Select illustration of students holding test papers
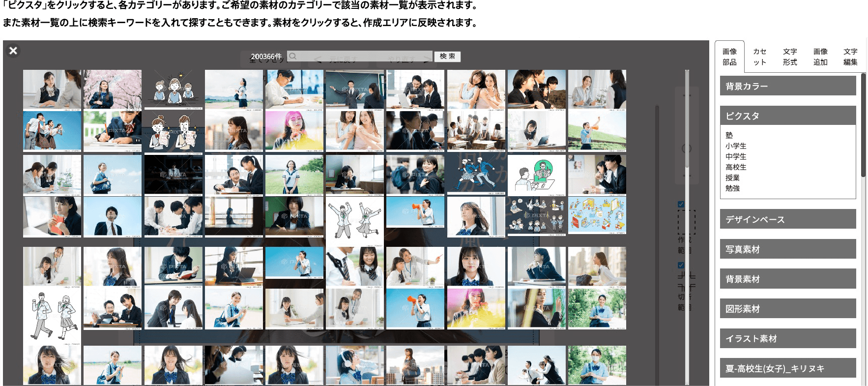This screenshot has height=386, width=868. tap(173, 134)
